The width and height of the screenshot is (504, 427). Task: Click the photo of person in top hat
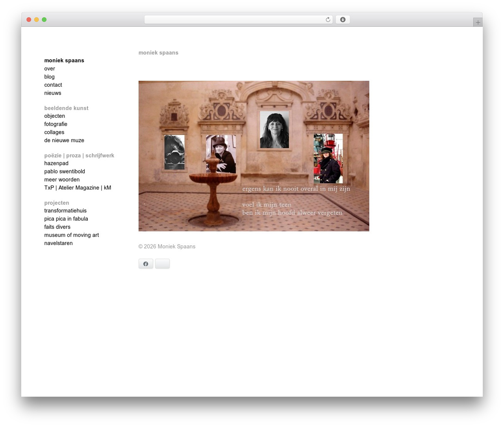[221, 154]
